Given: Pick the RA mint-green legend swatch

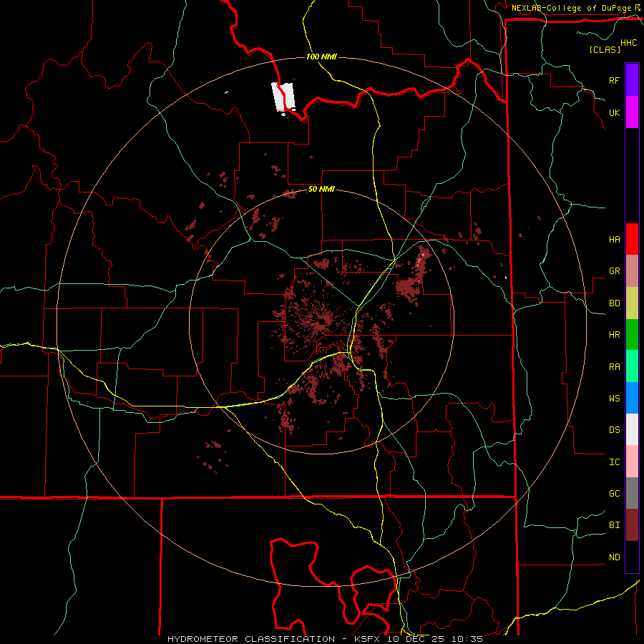Looking at the screenshot, I should tap(632, 366).
